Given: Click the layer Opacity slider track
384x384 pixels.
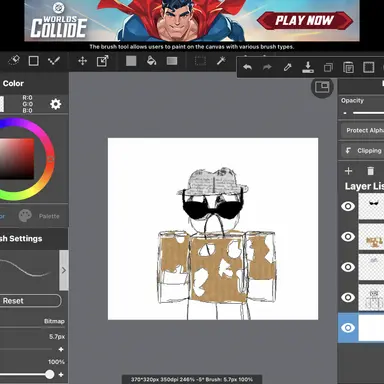Looking at the screenshot, I should (368, 113).
